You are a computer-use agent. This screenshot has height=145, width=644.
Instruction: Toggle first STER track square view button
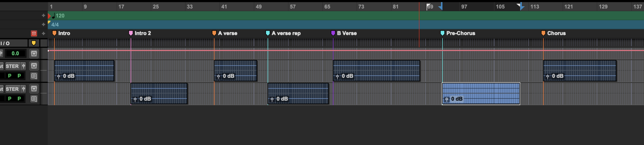pyautogui.click(x=34, y=66)
